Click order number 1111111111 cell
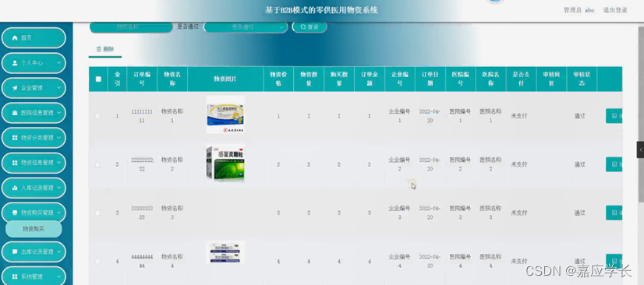The image size is (644, 285). pos(142,116)
